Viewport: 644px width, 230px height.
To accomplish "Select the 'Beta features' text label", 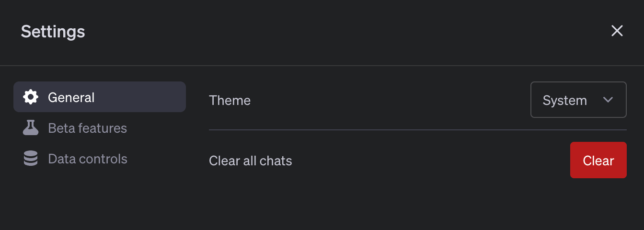I will 87,128.
